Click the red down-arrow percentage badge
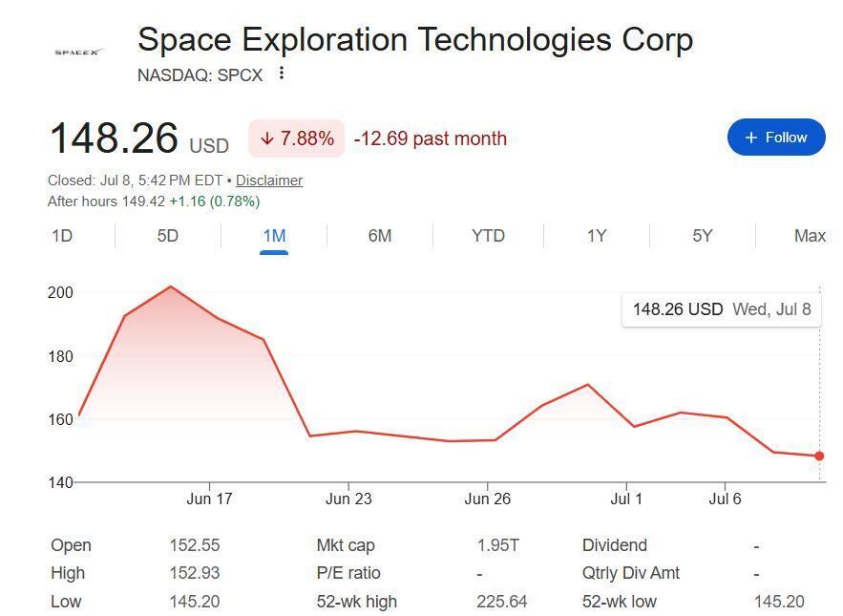This screenshot has height=616, width=843. pyautogui.click(x=296, y=138)
